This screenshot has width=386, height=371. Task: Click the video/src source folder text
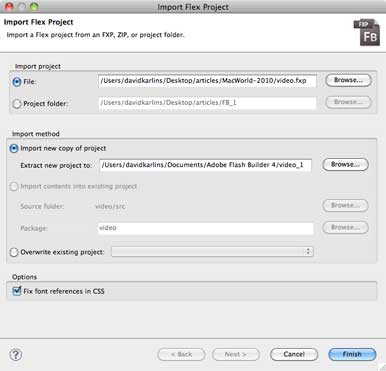tap(110, 206)
